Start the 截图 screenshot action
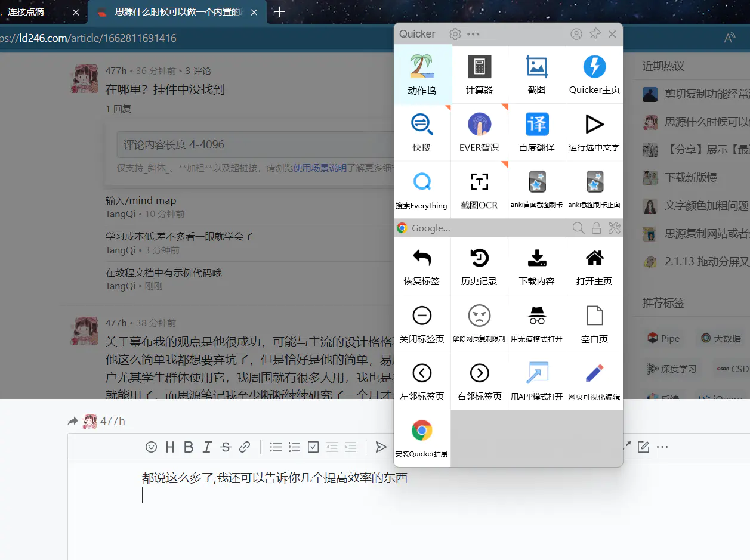The width and height of the screenshot is (750, 560). coord(537,75)
